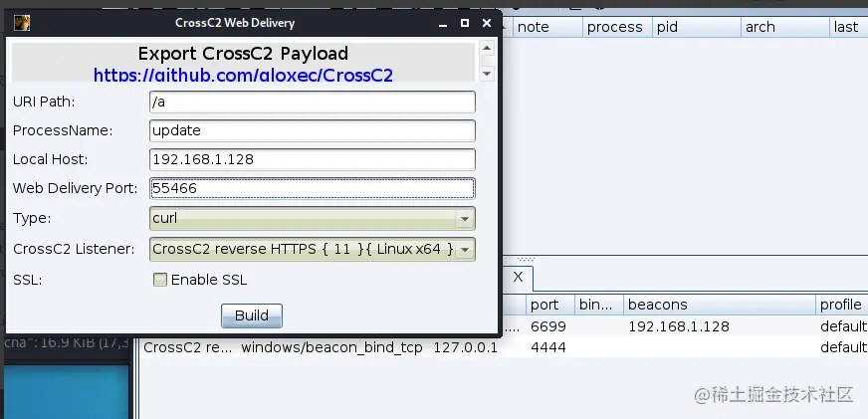
Task: Click the 4444 port cell
Action: click(x=548, y=347)
